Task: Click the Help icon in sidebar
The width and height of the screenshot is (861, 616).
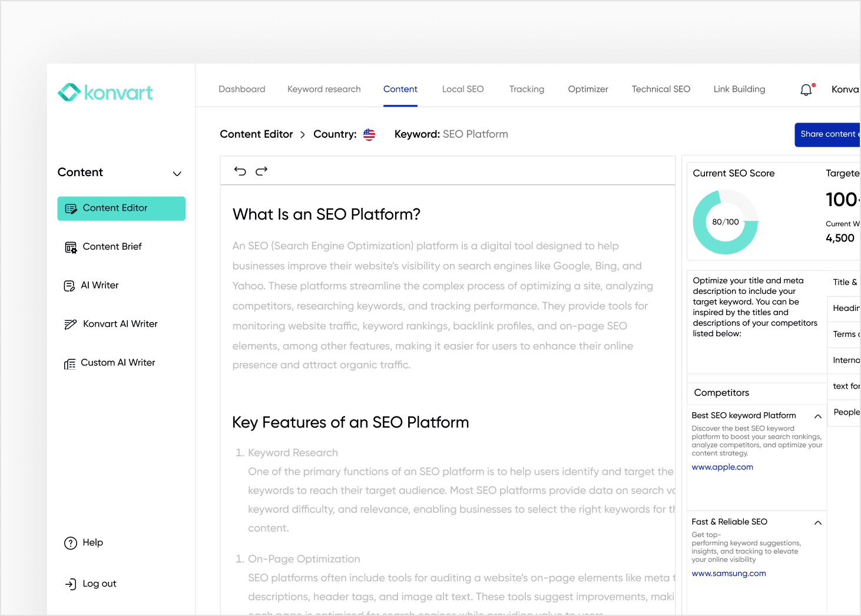Action: pos(71,543)
